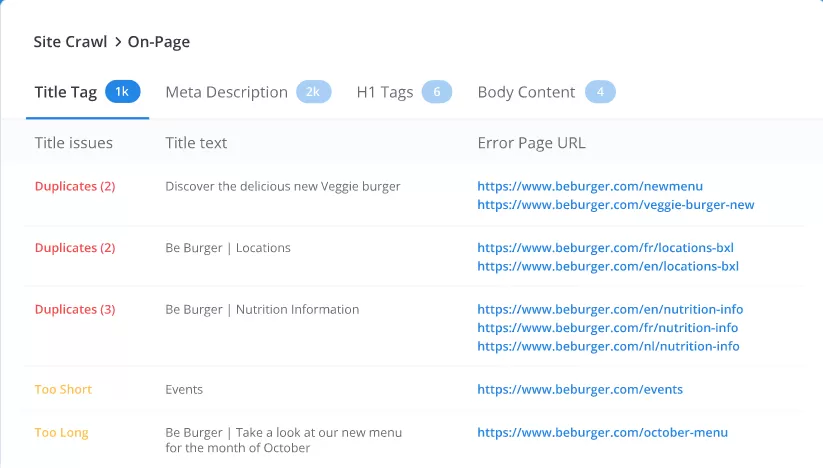Click the Title issues column header

tap(74, 143)
